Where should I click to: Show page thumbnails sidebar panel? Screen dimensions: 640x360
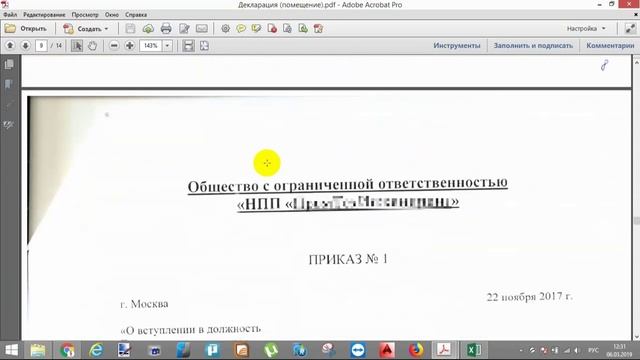point(9,64)
